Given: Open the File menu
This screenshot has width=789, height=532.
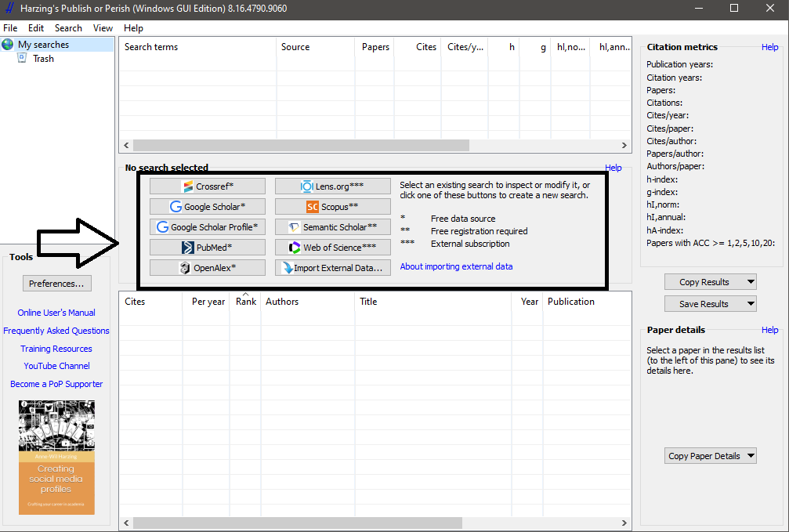Looking at the screenshot, I should pyautogui.click(x=10, y=28).
